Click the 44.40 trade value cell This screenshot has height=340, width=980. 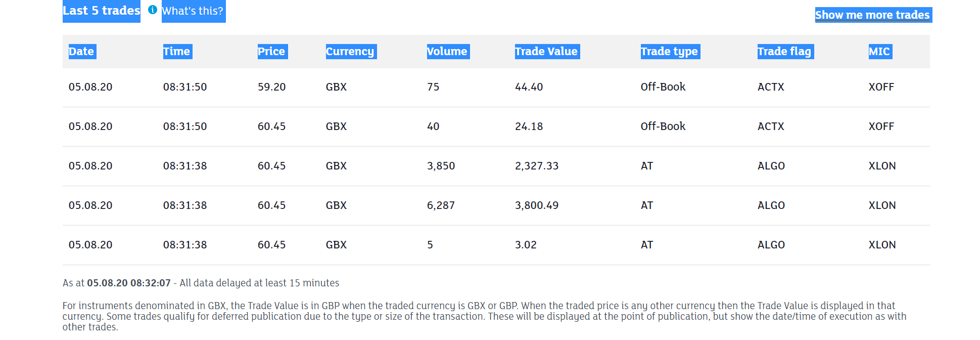529,87
